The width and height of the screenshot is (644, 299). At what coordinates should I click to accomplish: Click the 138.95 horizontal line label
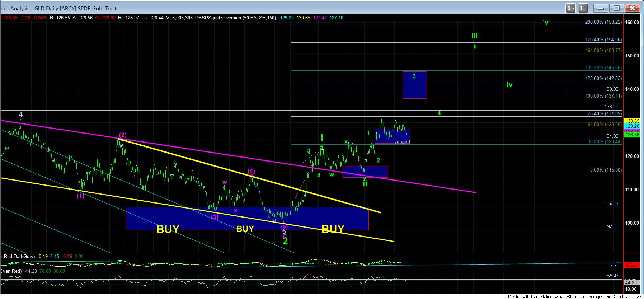point(611,89)
